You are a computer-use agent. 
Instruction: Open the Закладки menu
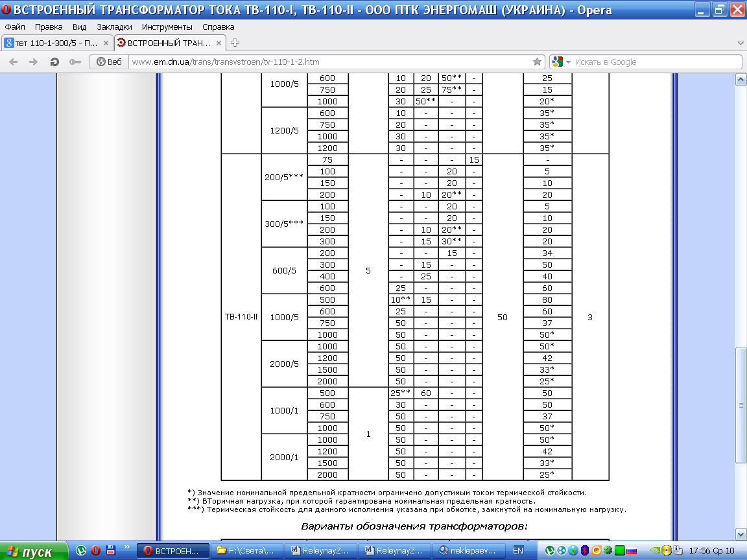click(x=114, y=27)
